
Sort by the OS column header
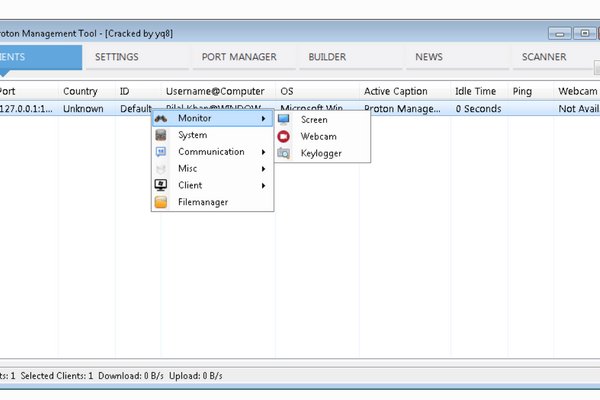click(318, 91)
